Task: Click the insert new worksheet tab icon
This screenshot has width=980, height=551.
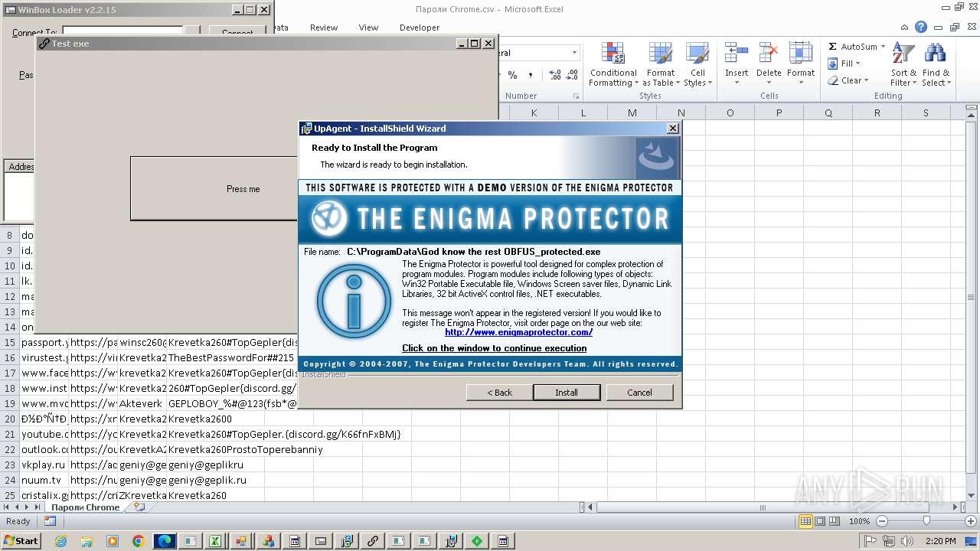Action: [x=139, y=507]
